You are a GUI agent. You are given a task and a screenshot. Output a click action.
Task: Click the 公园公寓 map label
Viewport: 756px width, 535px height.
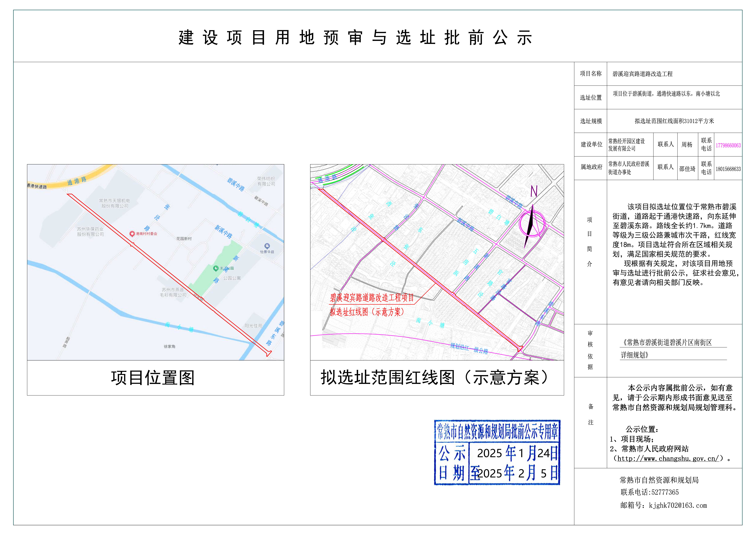tap(232, 278)
